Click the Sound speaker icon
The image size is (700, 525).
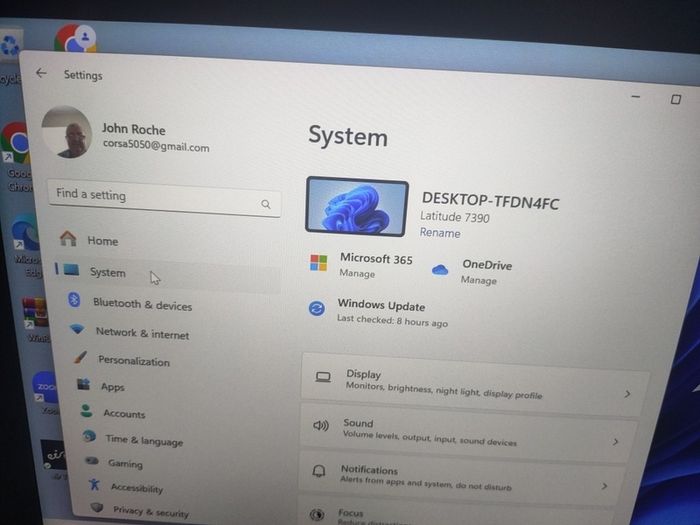coord(321,425)
